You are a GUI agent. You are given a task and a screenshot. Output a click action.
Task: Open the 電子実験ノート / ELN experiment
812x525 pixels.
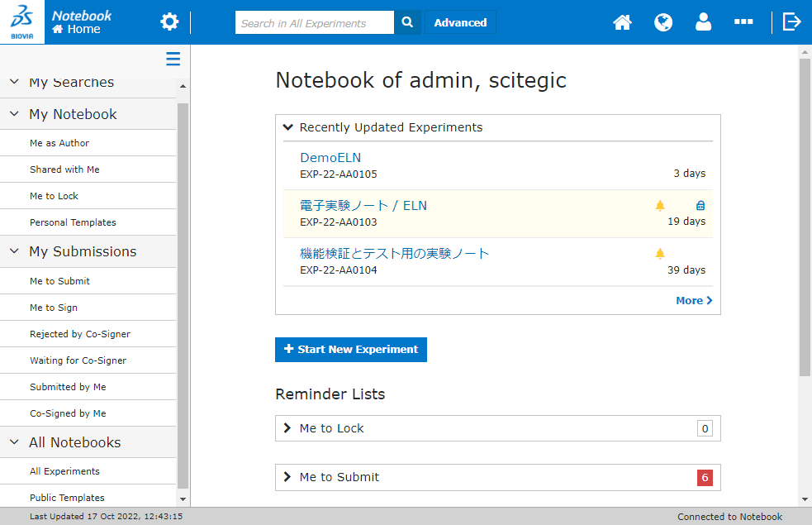pos(363,206)
